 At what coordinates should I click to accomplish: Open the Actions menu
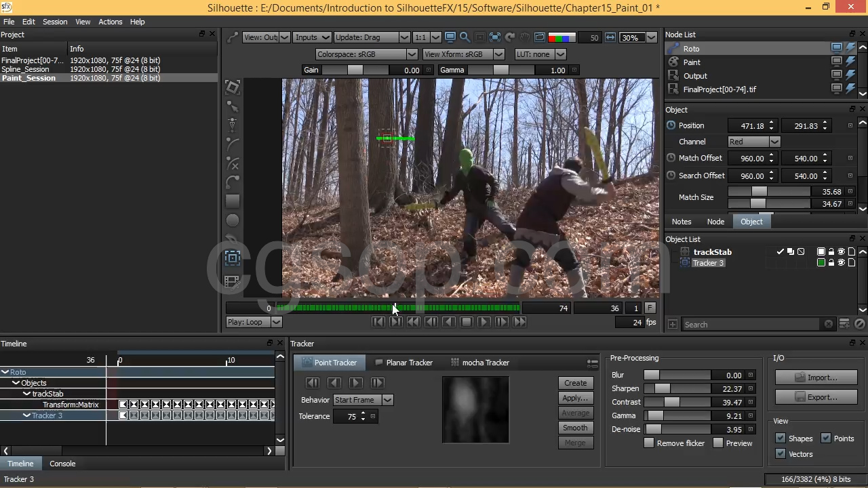coord(111,22)
